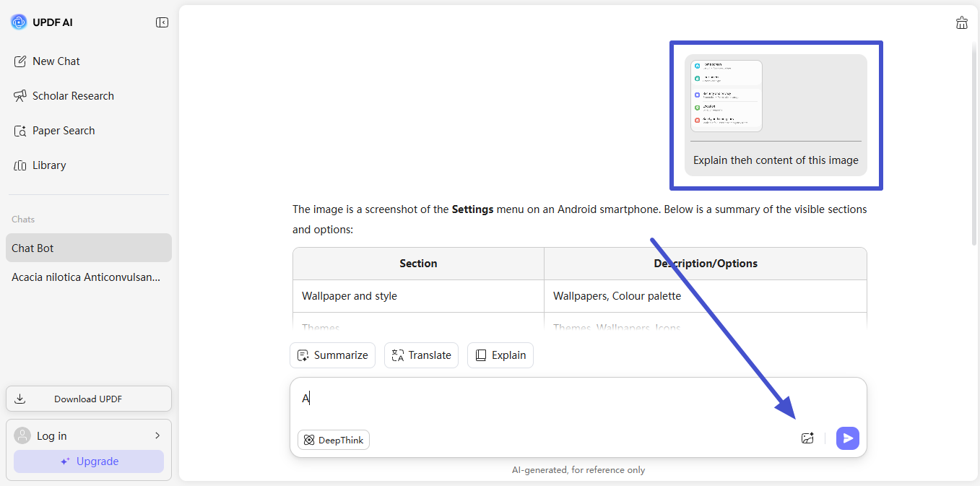
Task: Click the download arrow icon
Action: pos(20,399)
